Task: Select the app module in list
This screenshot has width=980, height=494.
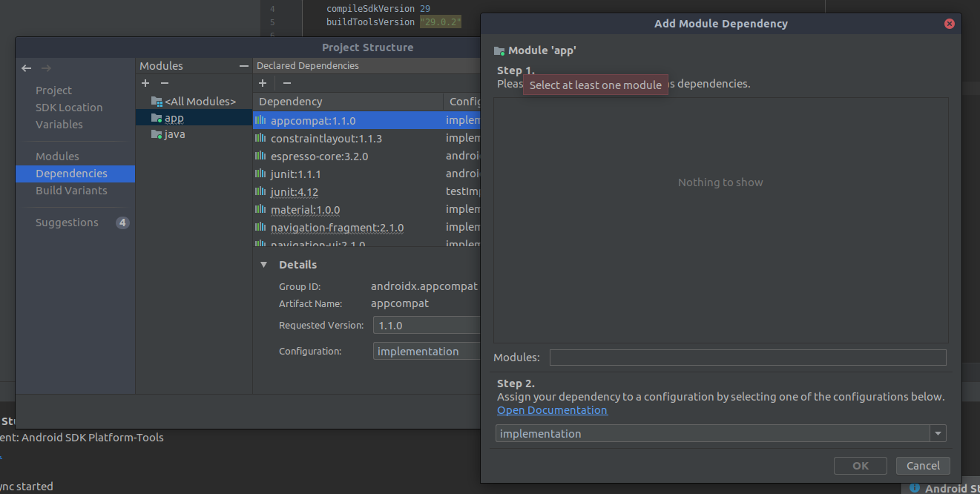Action: point(174,118)
